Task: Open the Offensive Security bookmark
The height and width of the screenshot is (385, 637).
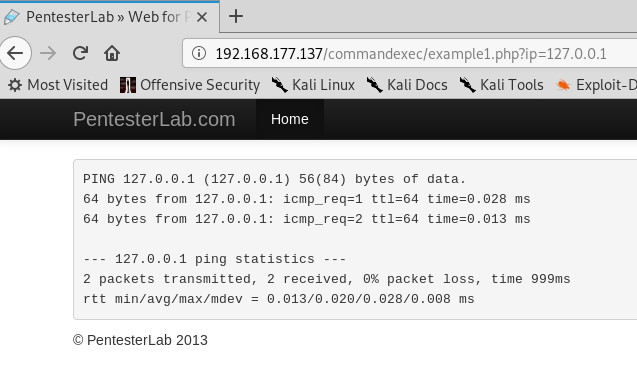Action: (190, 85)
